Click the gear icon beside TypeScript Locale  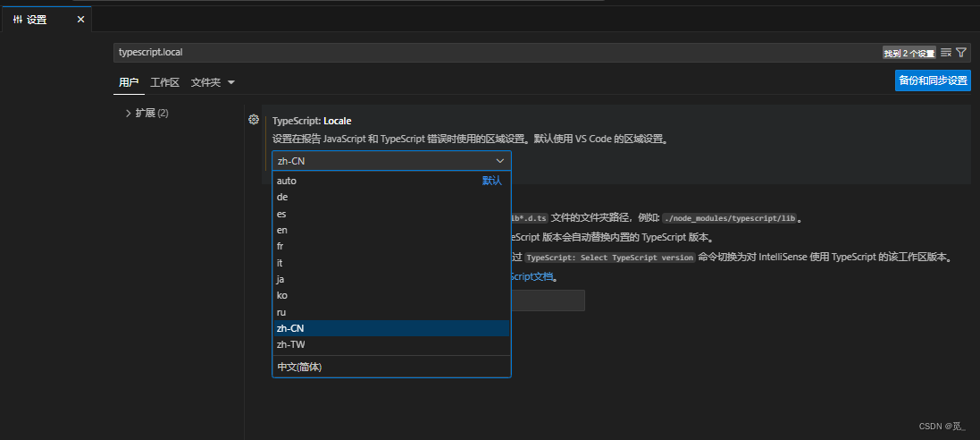254,120
